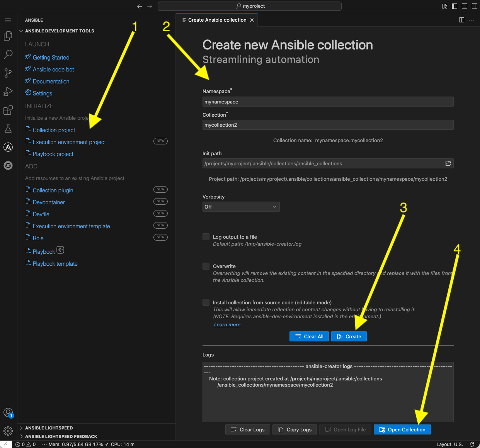Open the Ansible extension panel

[x=8, y=147]
